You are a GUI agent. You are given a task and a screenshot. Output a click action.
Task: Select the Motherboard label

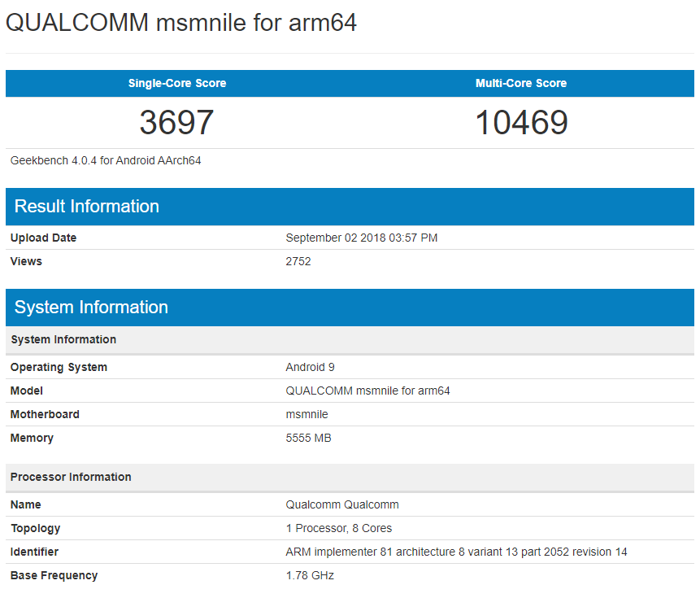pos(45,414)
